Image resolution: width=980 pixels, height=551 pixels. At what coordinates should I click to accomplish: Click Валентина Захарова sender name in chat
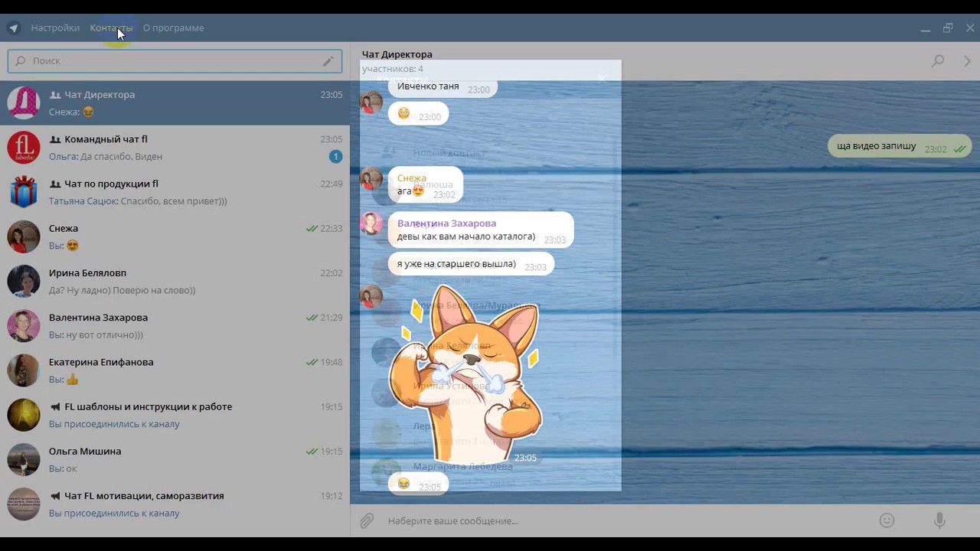tap(446, 223)
